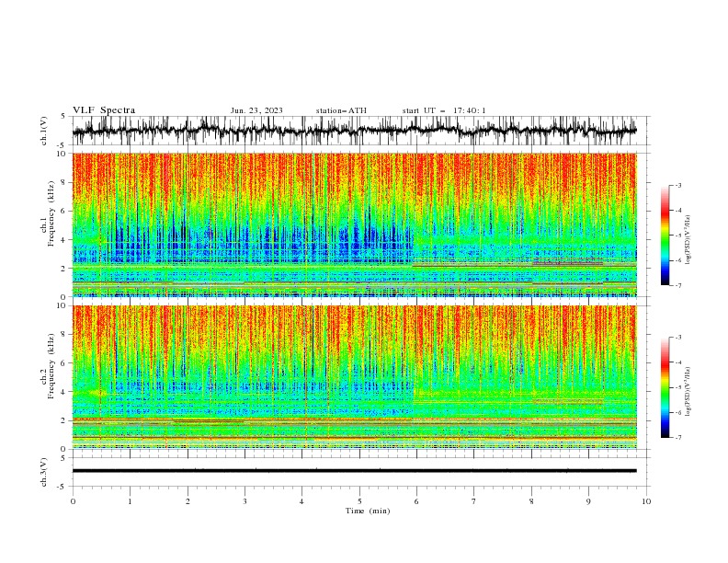Select the date label "Jun. 23, 2023"

pyautogui.click(x=256, y=110)
